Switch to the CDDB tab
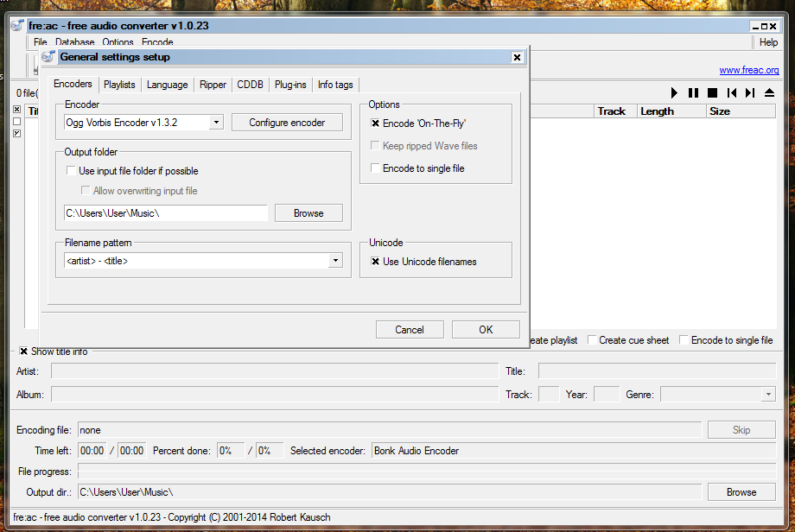 250,85
